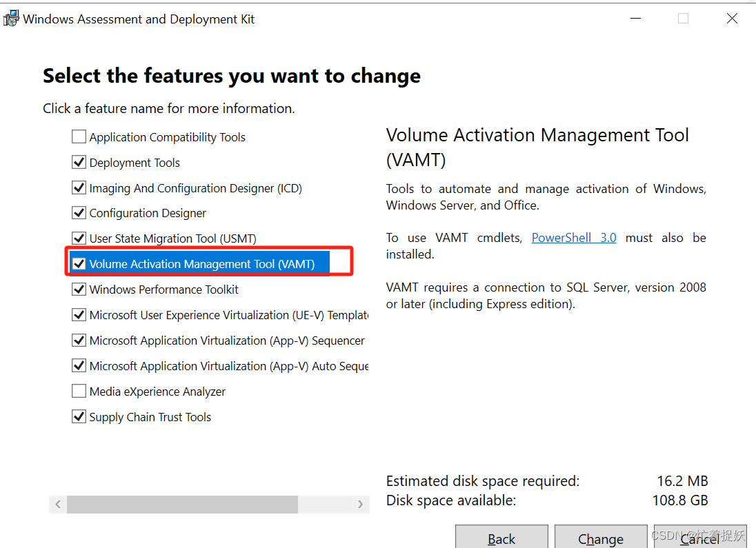Click the Windows ADK installer title icon
756x548 pixels.
[x=10, y=19]
